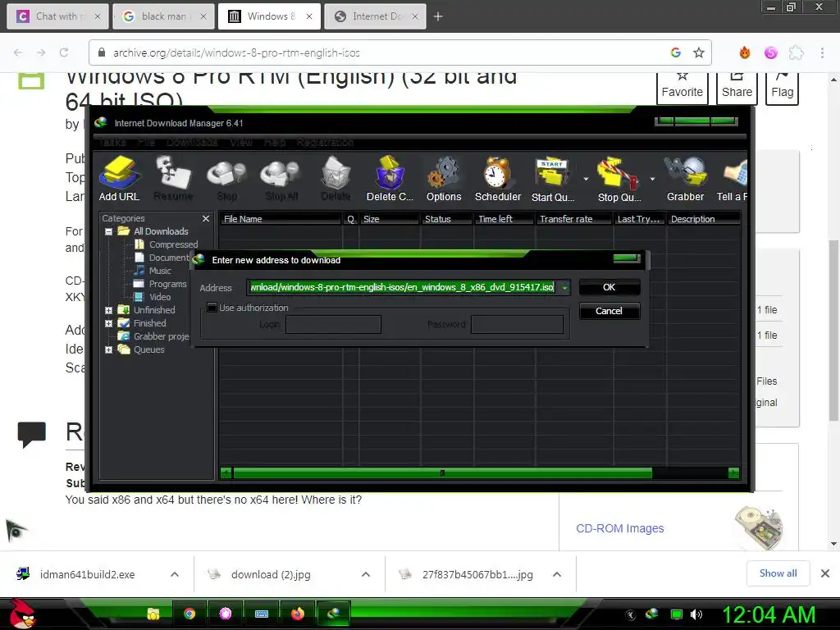
Task: Open Chrome from the taskbar
Action: click(x=189, y=614)
